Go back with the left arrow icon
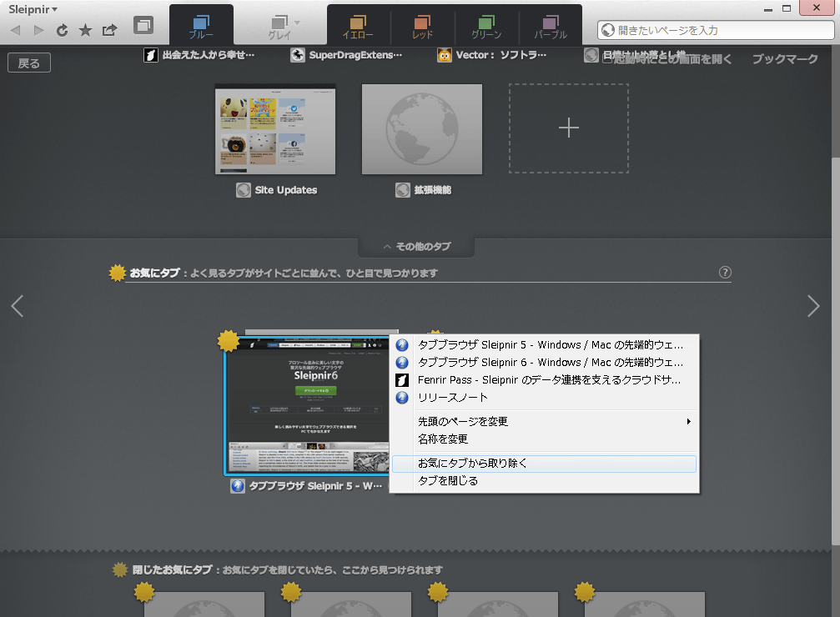 pos(16,31)
